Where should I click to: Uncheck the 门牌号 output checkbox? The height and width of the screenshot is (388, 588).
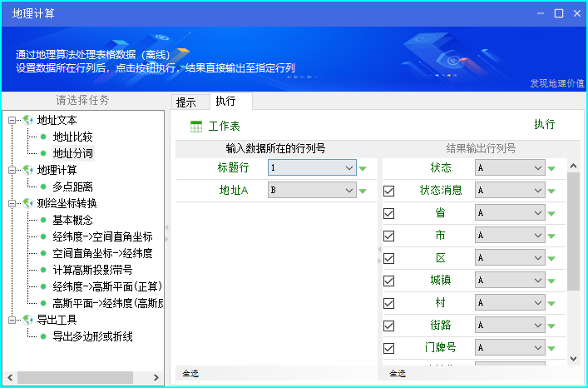point(389,348)
